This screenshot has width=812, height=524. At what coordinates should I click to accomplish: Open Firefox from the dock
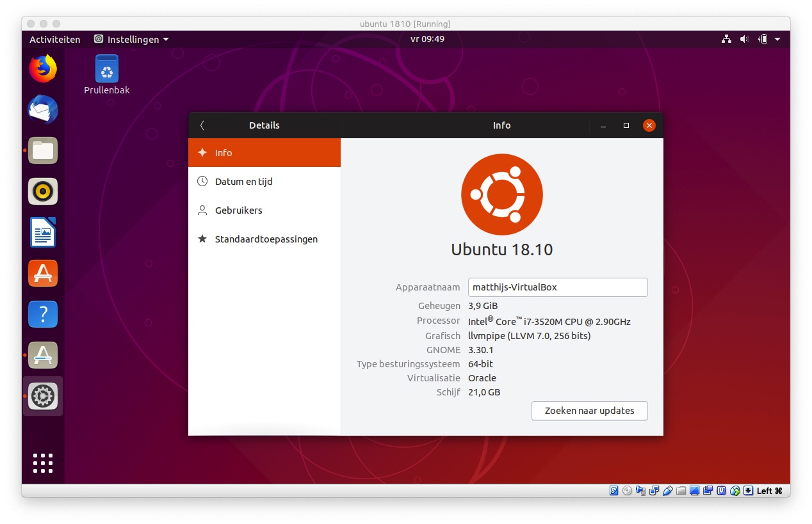(x=43, y=69)
